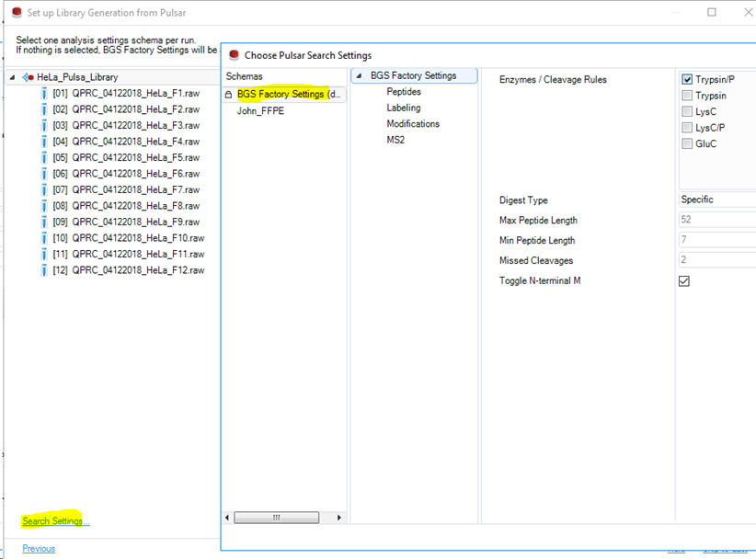Open the Search Settings link
Viewport: 756px width, 559px height.
(x=55, y=521)
